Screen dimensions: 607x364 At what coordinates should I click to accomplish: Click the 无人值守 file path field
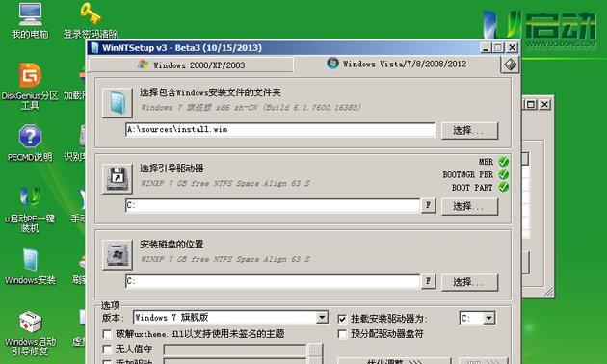click(236, 351)
